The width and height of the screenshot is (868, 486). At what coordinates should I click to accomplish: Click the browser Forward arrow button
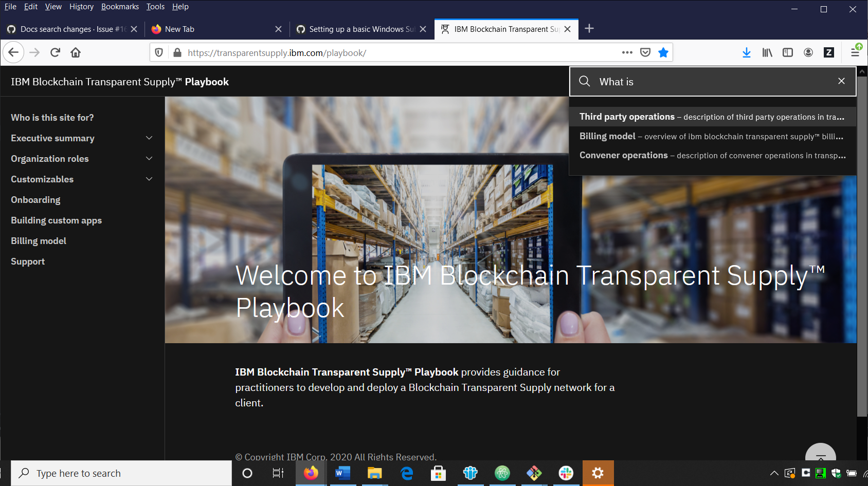pyautogui.click(x=34, y=52)
